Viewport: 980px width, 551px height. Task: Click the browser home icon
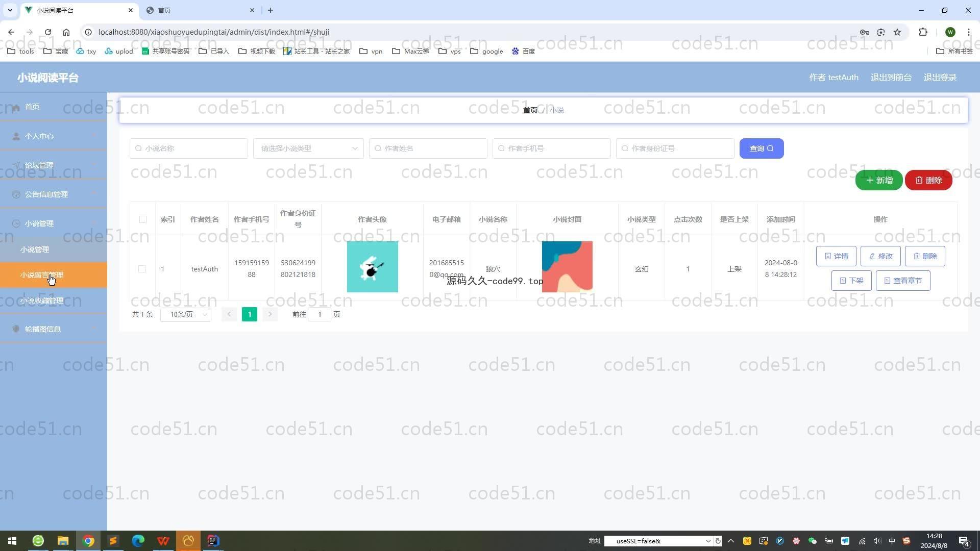pos(66,32)
